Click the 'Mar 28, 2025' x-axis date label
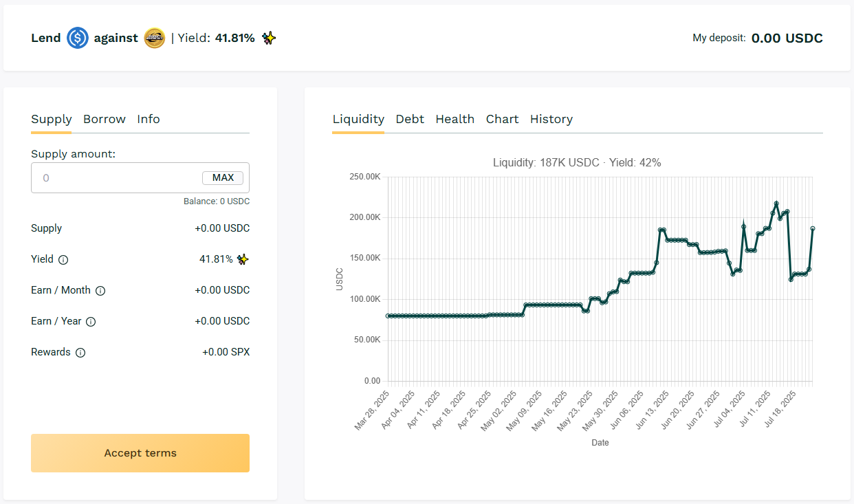854x504 pixels. click(372, 410)
